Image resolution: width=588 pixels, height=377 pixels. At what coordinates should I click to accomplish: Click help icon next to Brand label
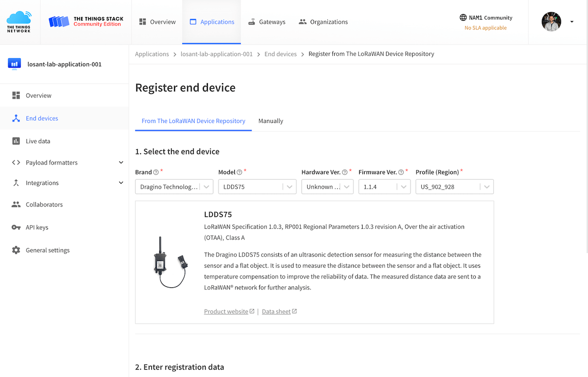point(156,172)
